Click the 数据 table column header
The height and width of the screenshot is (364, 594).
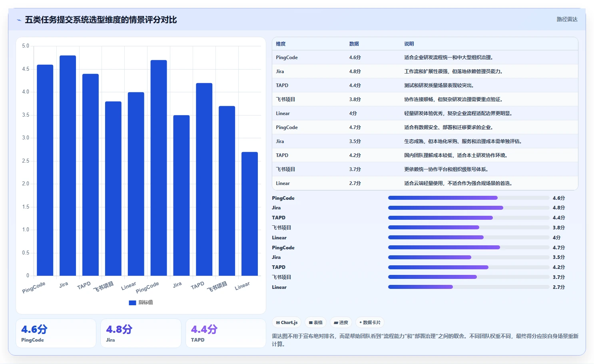(x=354, y=44)
